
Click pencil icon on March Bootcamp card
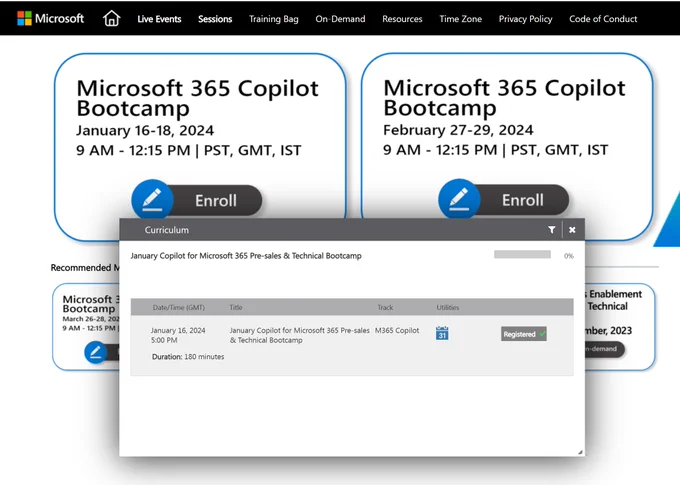95,352
